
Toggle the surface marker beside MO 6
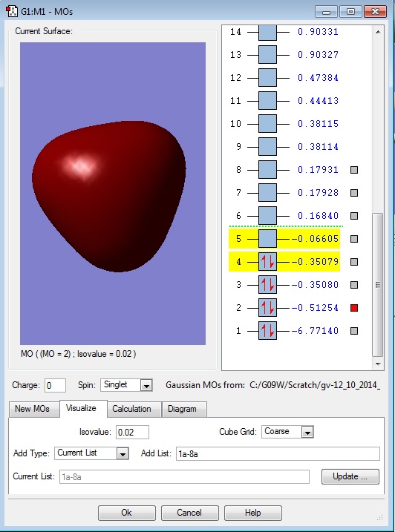(354, 216)
